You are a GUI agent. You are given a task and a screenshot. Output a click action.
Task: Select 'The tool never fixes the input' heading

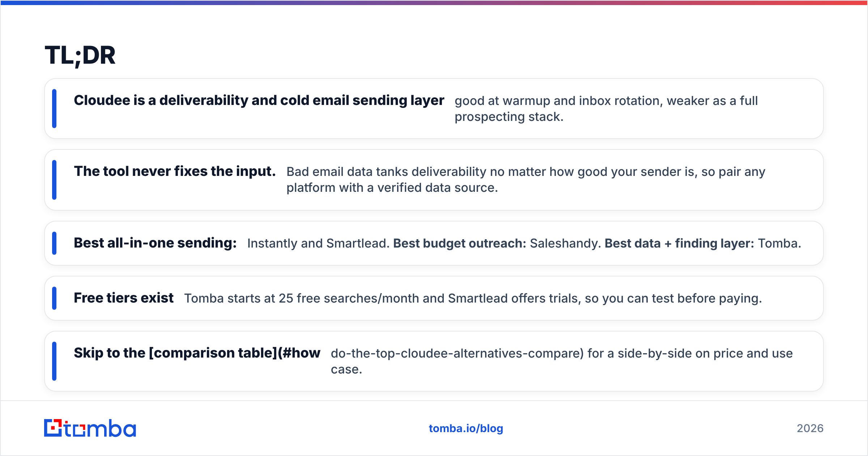click(x=175, y=171)
